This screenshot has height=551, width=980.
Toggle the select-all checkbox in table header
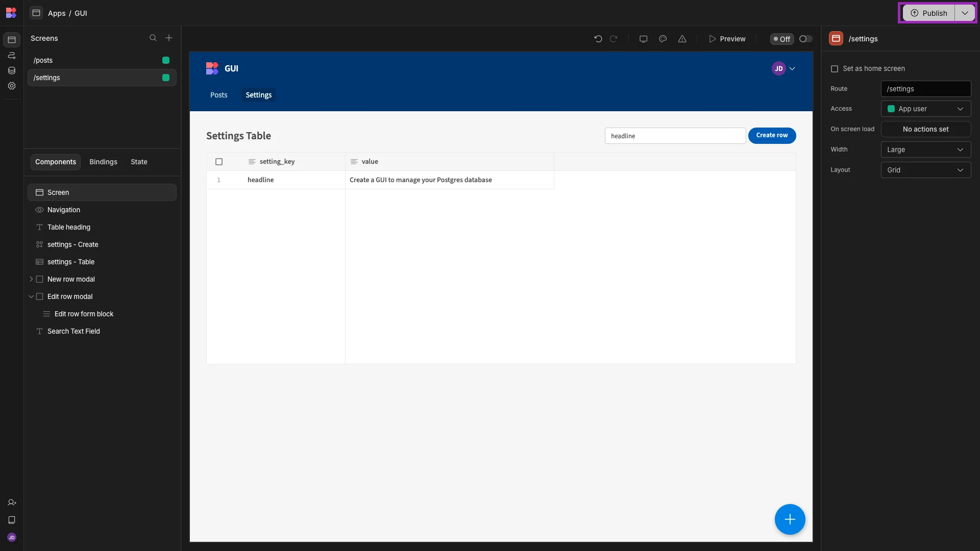(x=219, y=162)
